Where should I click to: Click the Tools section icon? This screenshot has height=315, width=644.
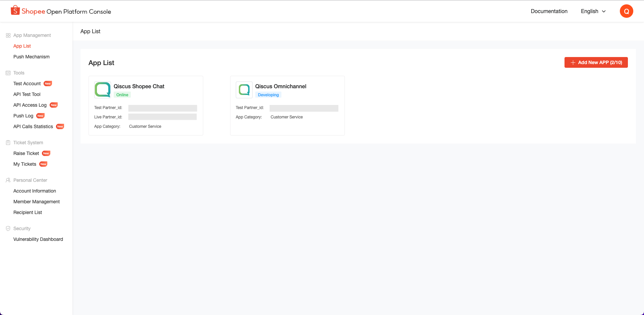(8, 73)
